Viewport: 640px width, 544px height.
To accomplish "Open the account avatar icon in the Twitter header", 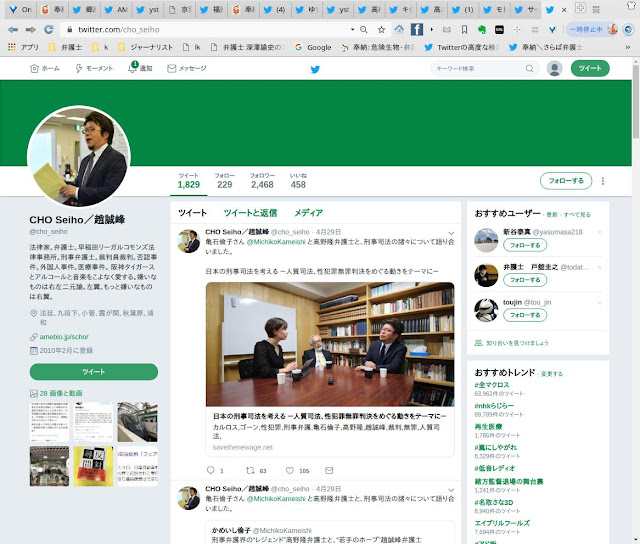I will pos(554,68).
